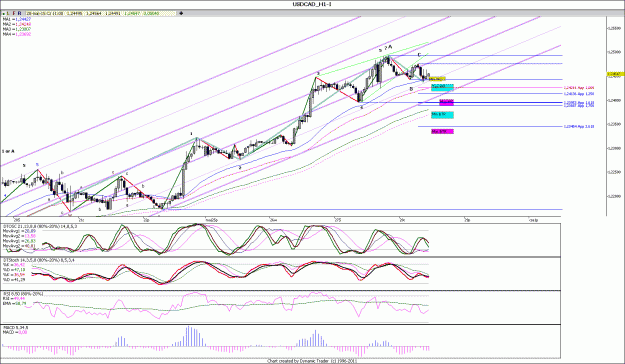Click the 'App 2.618' projection label
This screenshot has height=364, width=625.
coord(579,126)
